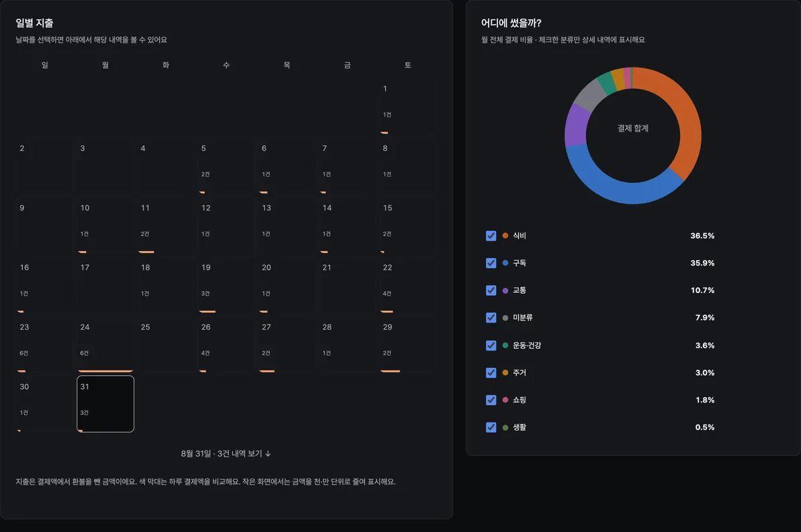Select day 1 in the calendar
Viewport: 801px width, 532px height.
coord(407,106)
